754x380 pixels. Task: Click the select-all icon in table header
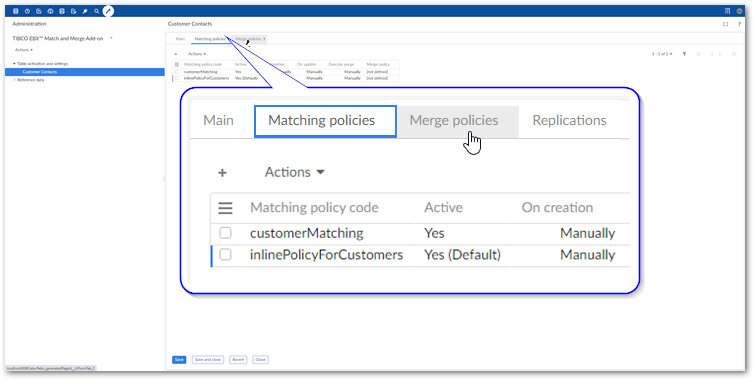(177, 64)
